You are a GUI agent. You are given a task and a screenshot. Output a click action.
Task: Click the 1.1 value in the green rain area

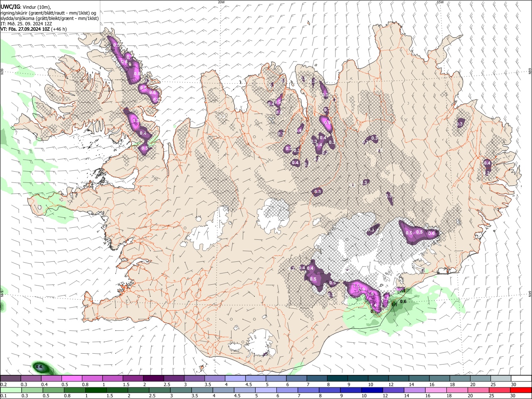[394, 305]
